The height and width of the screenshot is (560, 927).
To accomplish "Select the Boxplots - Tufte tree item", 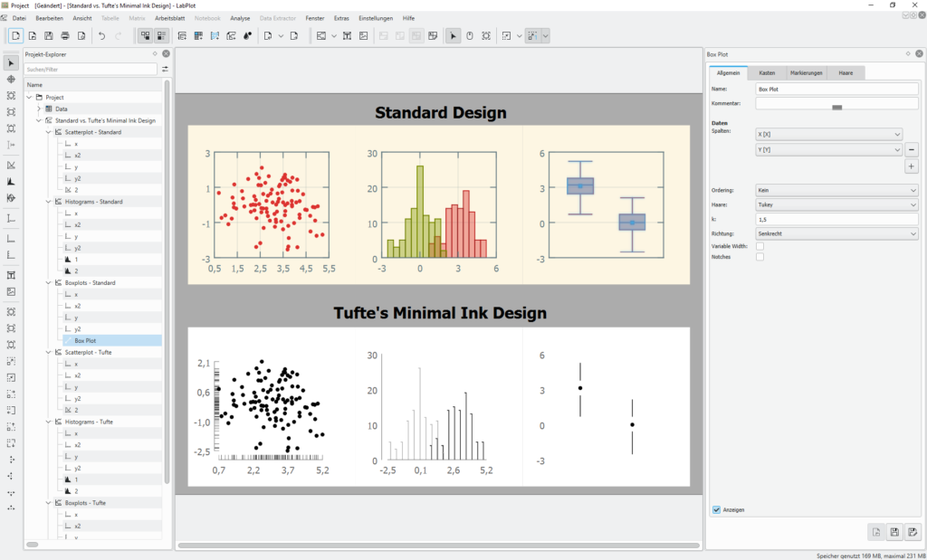I will 85,502.
